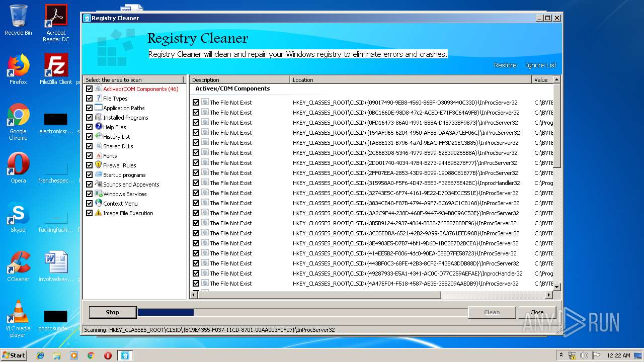Click the Sounds and Appevents icon
644x362 pixels.
point(99,184)
